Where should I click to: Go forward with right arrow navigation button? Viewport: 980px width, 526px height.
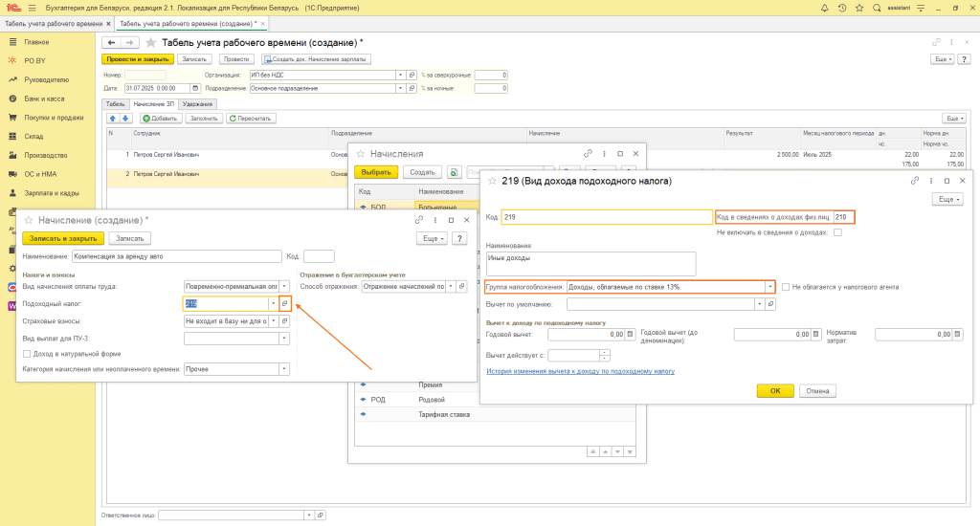[x=129, y=42]
